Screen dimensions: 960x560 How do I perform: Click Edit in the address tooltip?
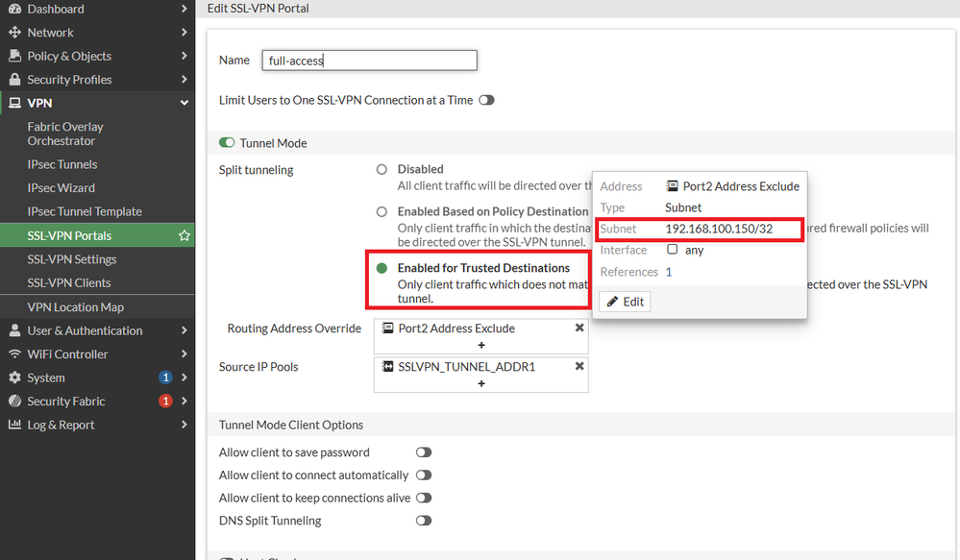[625, 302]
